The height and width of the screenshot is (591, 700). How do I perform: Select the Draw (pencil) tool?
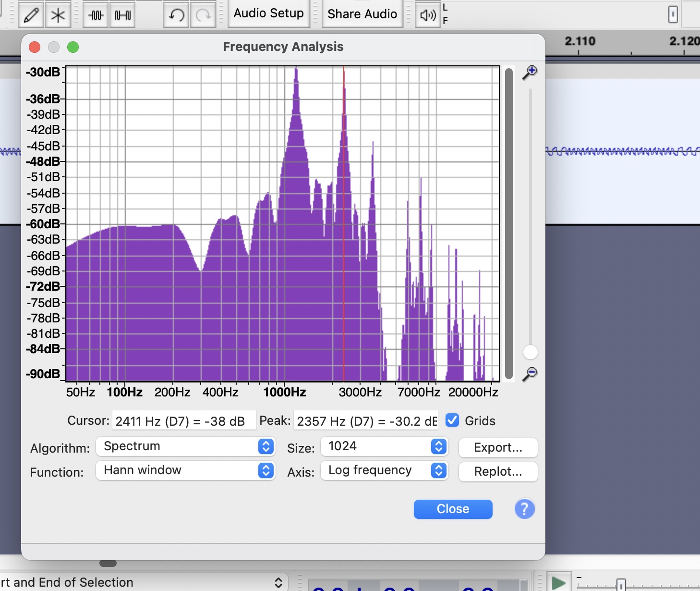point(31,14)
